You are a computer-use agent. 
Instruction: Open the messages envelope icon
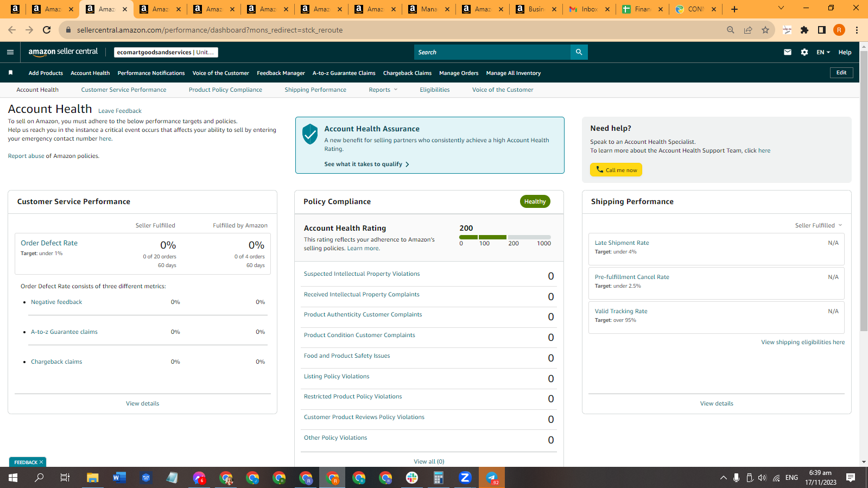788,52
